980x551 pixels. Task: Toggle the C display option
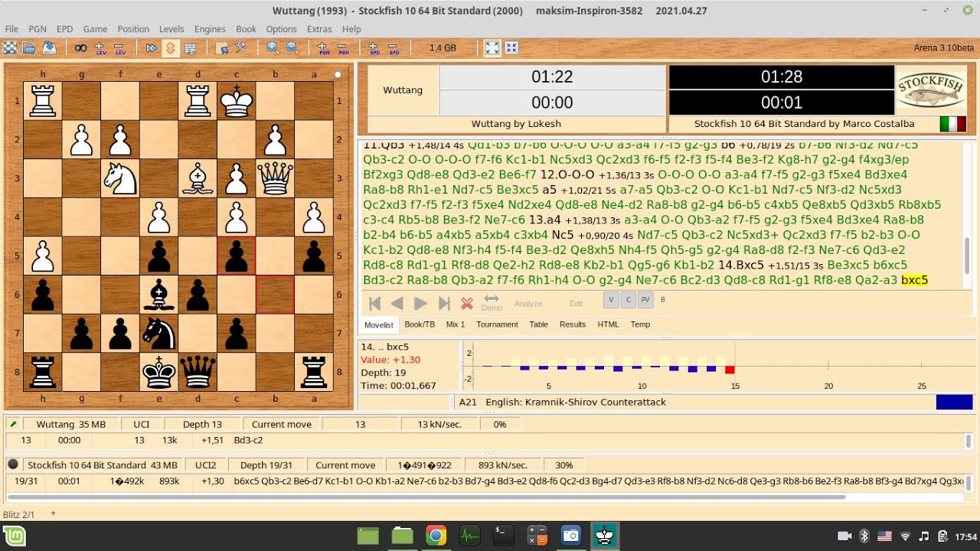click(x=629, y=299)
